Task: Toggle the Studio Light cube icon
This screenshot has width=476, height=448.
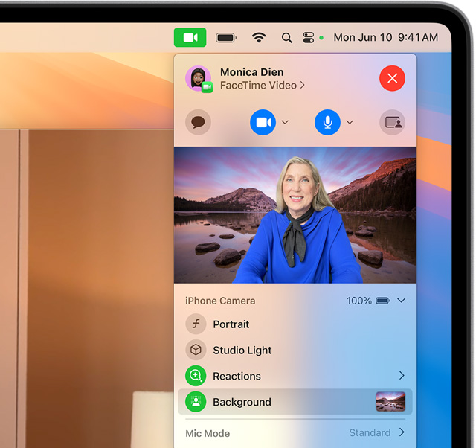Action: (x=196, y=350)
